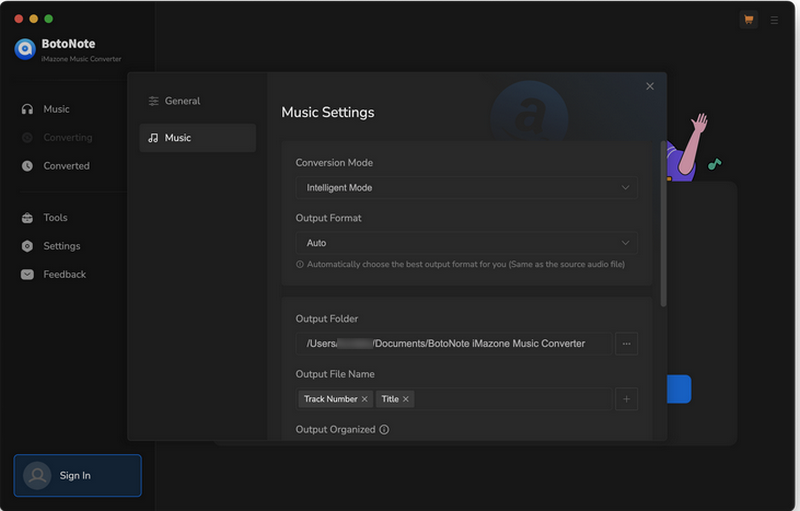
Task: Click the blue button behind the dialog
Action: tap(679, 389)
